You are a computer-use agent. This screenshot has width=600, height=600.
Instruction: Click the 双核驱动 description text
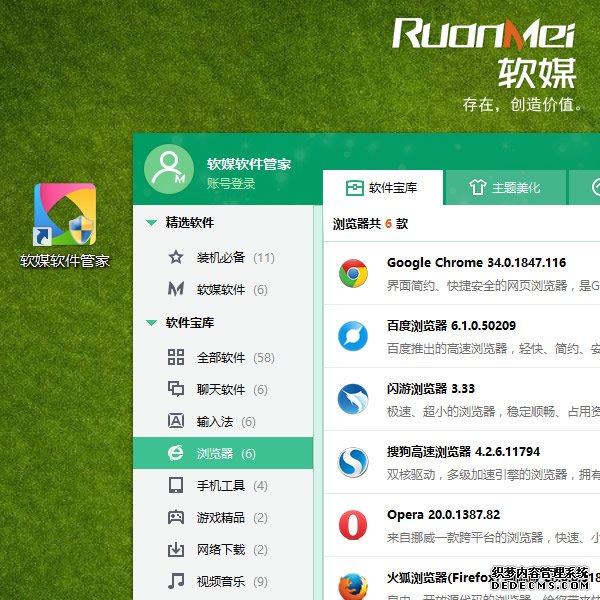(493, 474)
